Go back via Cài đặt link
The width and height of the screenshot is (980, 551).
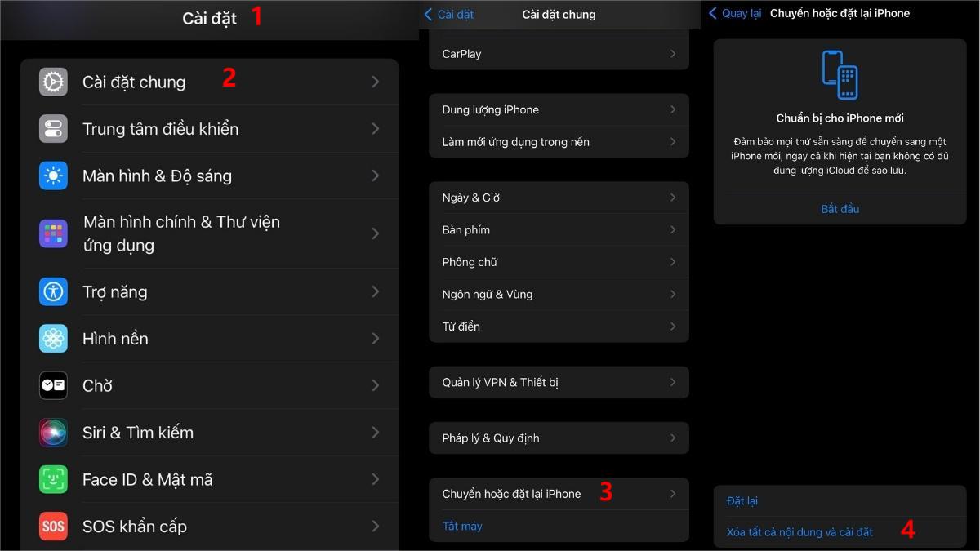(456, 15)
